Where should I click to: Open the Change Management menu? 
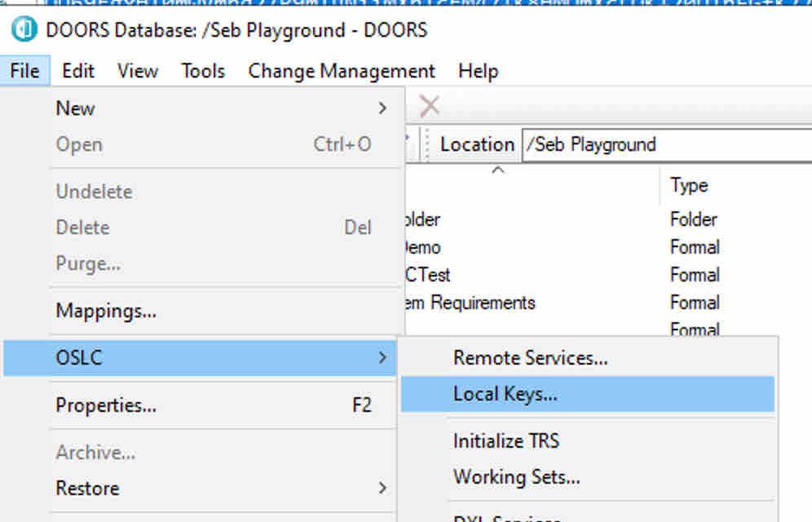point(342,71)
